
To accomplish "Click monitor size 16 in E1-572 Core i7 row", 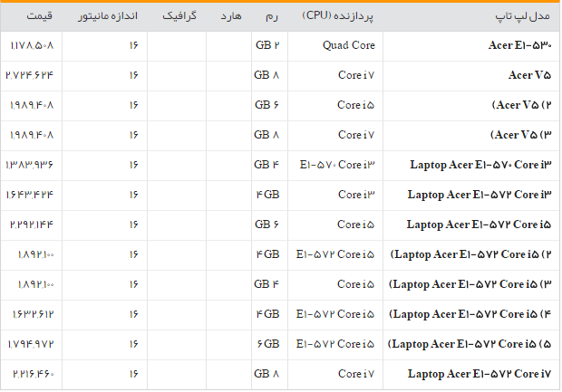I will tap(134, 374).
